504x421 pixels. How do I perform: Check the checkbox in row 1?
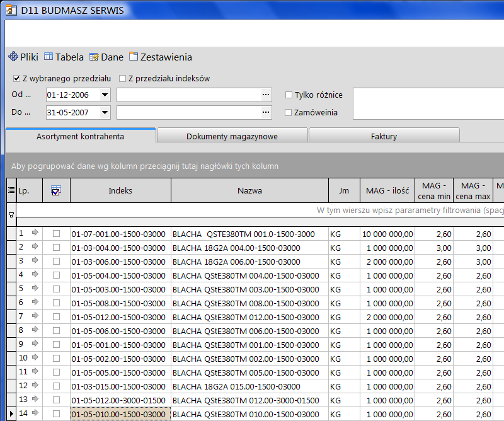click(x=56, y=233)
